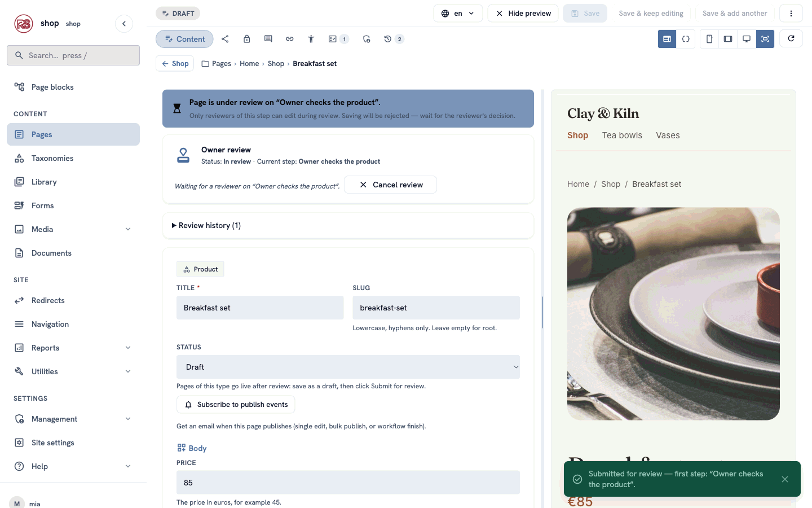Open the checklist tab with badge 1
Screen dimensions: 812x508
click(338, 39)
